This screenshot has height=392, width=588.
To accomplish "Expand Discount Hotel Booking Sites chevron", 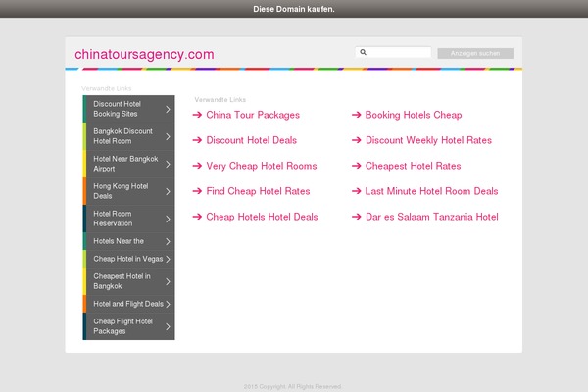I will pos(169,109).
